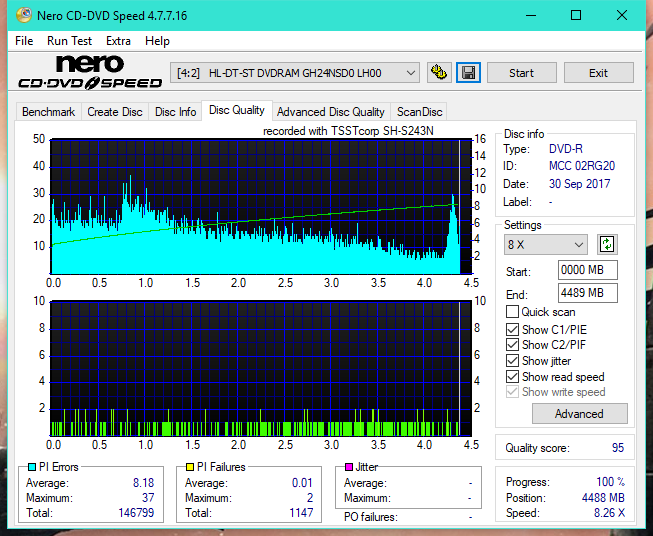Uncheck Show C1/PIE option
Image resolution: width=653 pixels, height=536 pixels.
[x=512, y=329]
